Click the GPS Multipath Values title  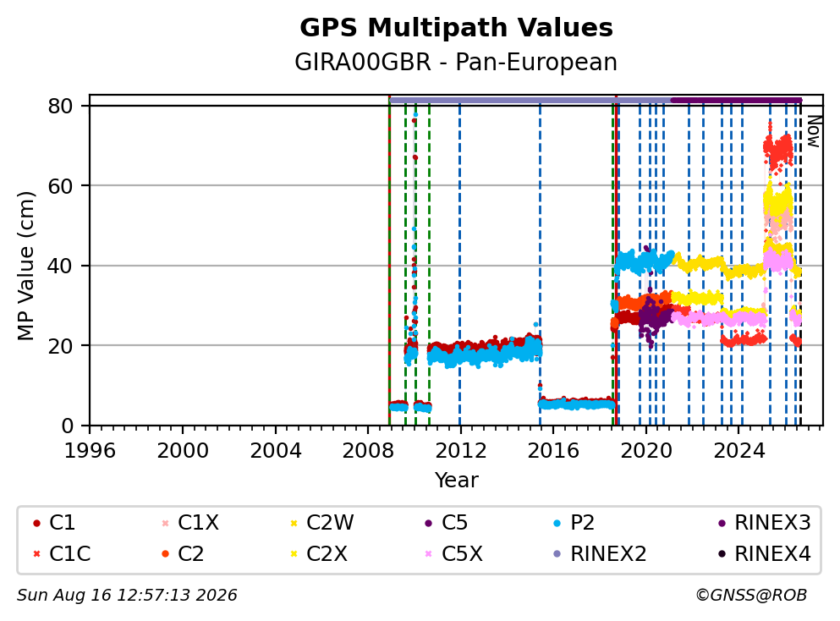[x=456, y=27]
